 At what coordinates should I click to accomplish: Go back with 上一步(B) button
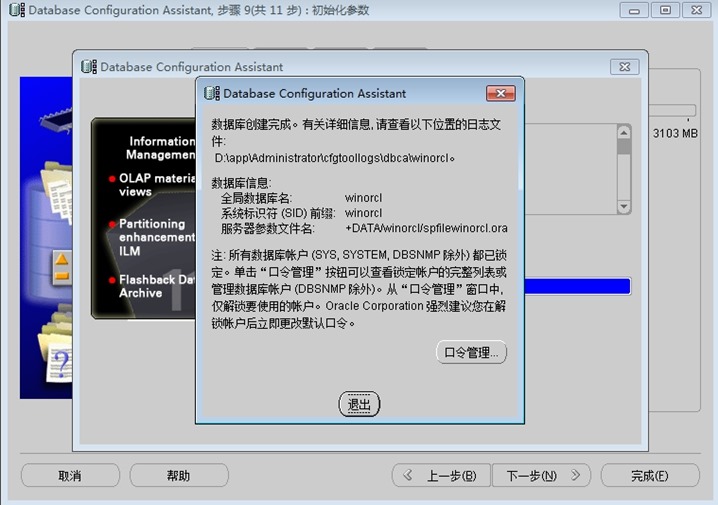pyautogui.click(x=441, y=476)
